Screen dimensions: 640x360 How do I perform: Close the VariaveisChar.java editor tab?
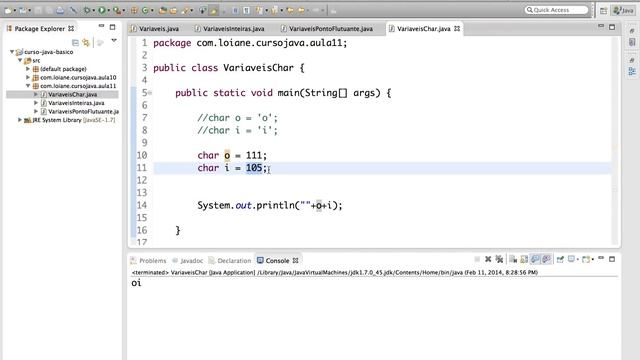[x=457, y=29]
